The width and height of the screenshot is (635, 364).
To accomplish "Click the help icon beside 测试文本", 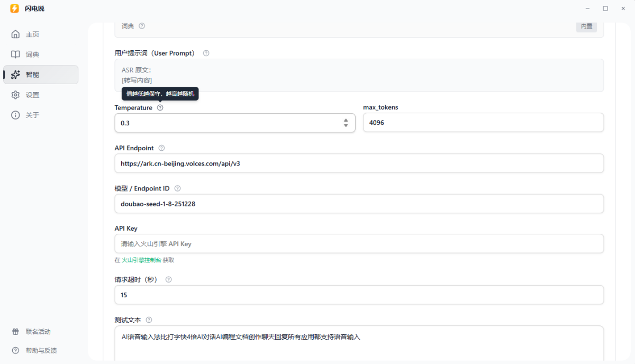I will tap(149, 320).
